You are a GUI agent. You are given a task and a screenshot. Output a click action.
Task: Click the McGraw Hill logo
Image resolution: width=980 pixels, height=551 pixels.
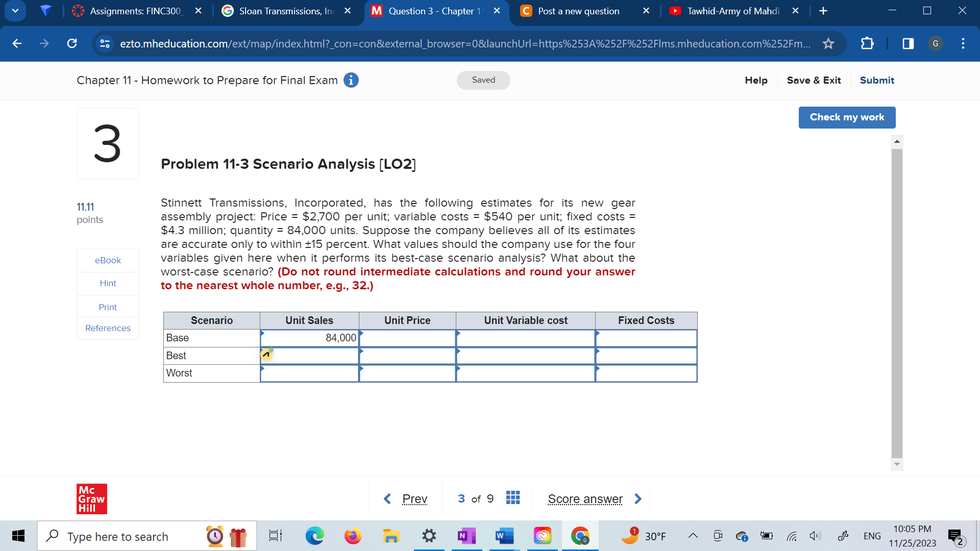pyautogui.click(x=91, y=499)
